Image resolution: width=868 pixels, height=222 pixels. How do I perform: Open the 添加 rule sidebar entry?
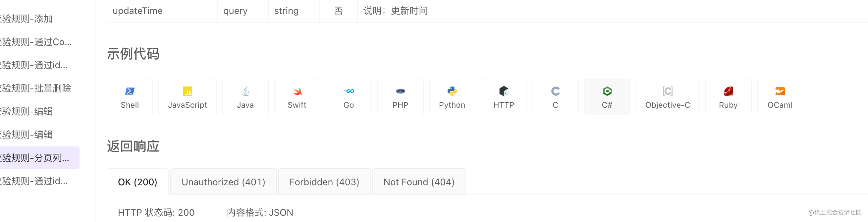click(27, 19)
